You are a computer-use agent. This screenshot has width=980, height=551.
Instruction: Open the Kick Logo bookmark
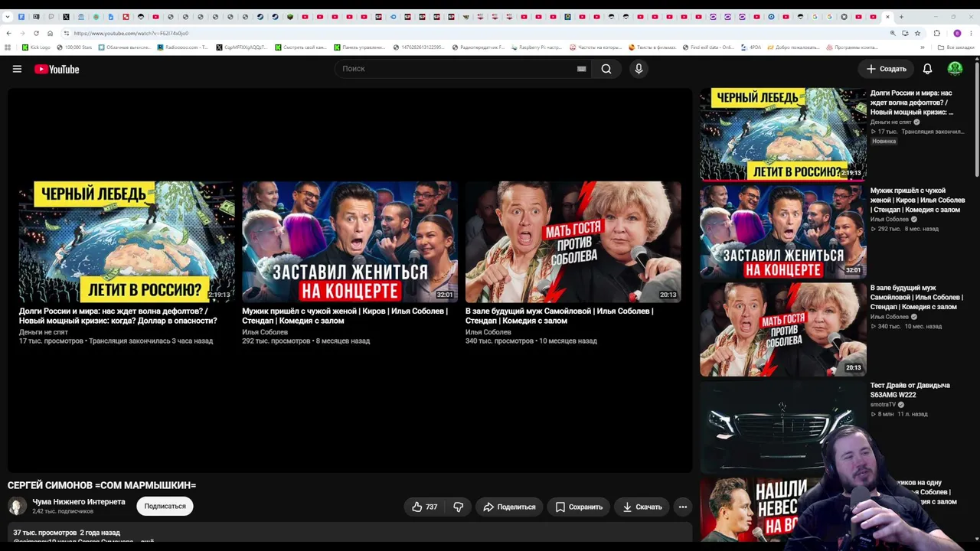[x=37, y=47]
